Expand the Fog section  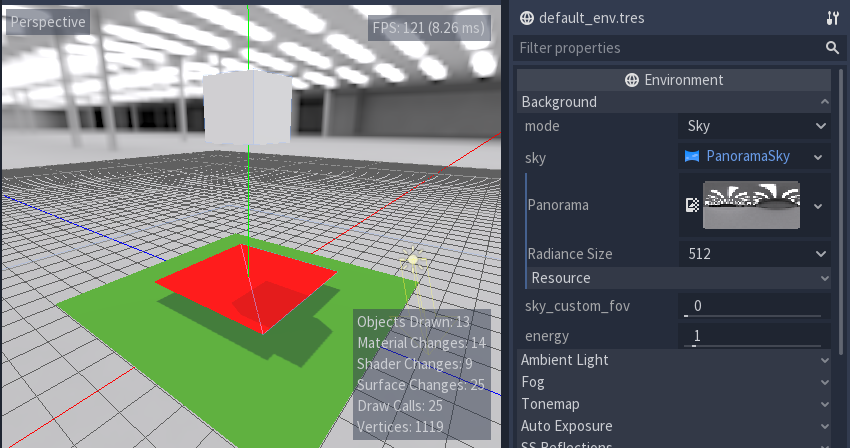pyautogui.click(x=674, y=382)
